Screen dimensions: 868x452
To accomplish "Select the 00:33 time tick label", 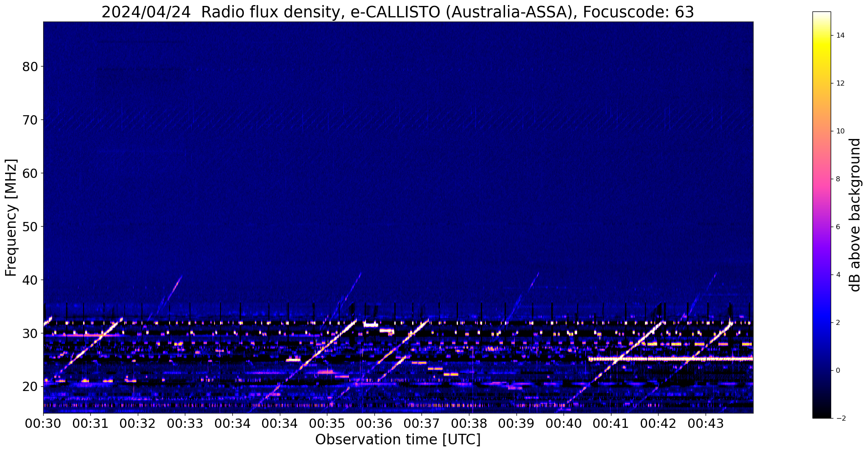I will [185, 424].
